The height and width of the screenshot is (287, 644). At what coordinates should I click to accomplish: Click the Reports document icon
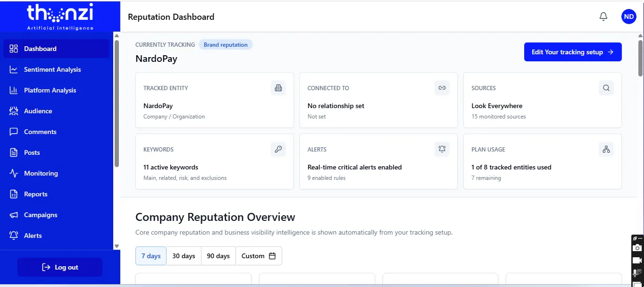(x=14, y=194)
